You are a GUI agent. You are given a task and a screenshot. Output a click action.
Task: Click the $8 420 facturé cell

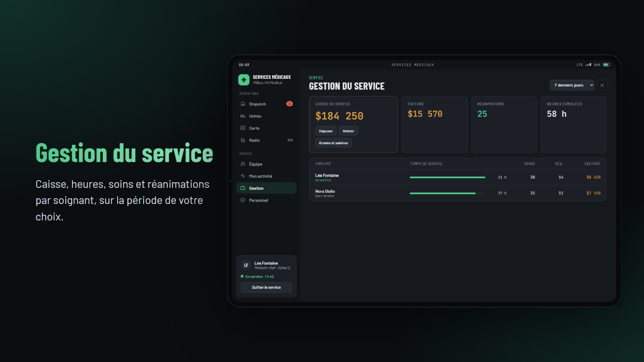coord(593,177)
